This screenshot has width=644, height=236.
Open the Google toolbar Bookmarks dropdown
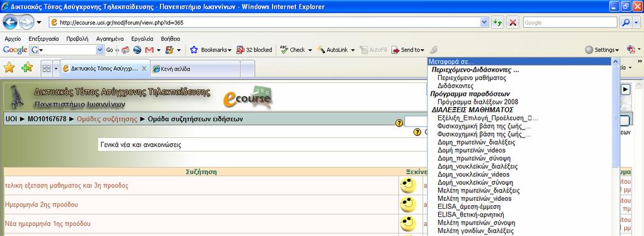click(x=211, y=50)
